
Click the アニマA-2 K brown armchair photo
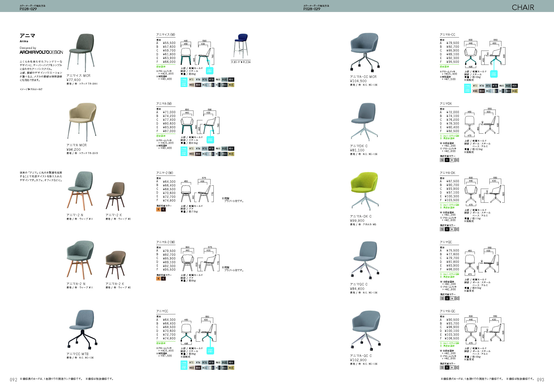115,265
